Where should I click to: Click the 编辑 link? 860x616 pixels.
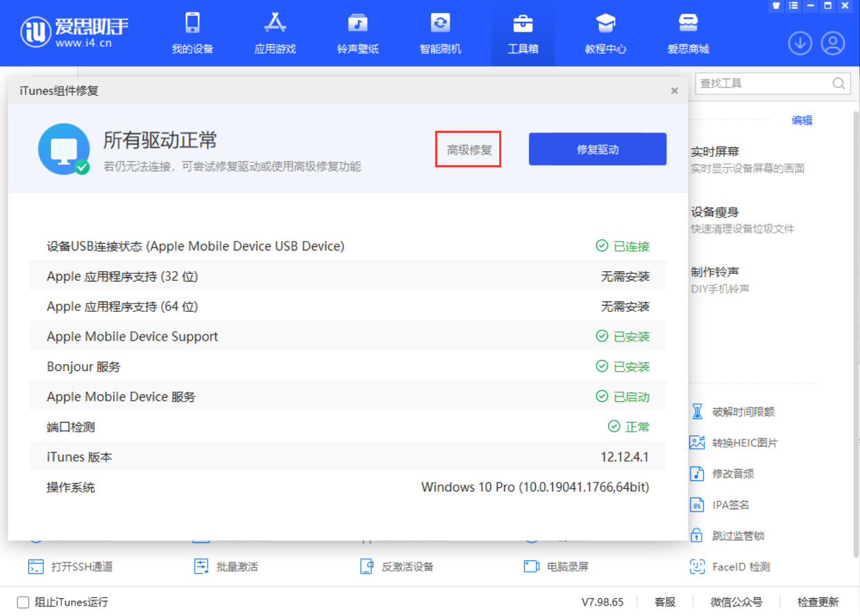[x=801, y=120]
